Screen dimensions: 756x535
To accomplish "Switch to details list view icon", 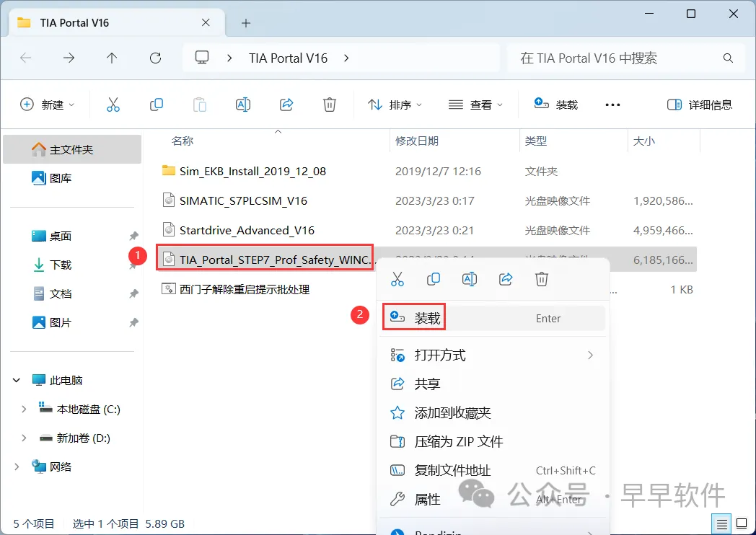I will [x=721, y=524].
